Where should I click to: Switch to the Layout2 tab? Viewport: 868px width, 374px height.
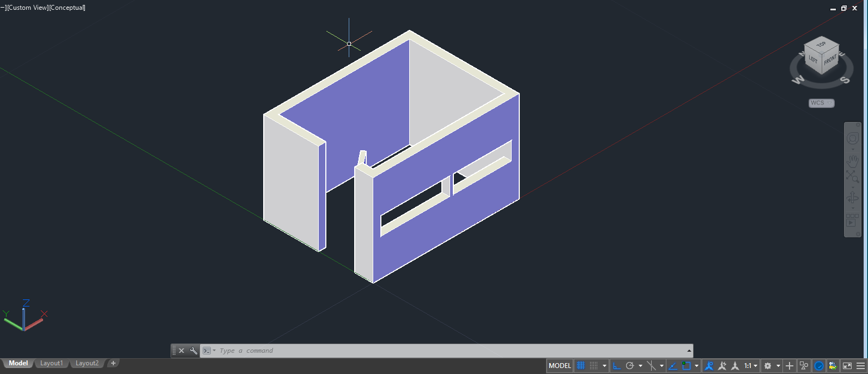pyautogui.click(x=87, y=363)
